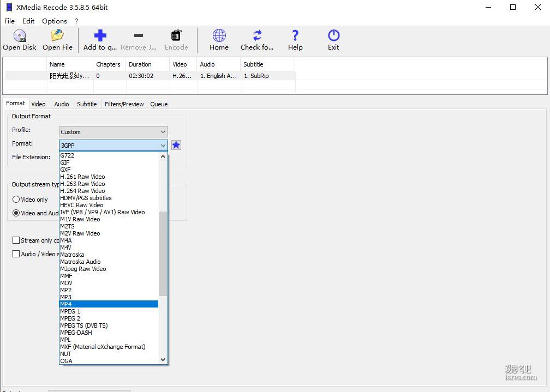Select the Video and Audio radio button
This screenshot has height=392, width=550.
click(x=16, y=213)
